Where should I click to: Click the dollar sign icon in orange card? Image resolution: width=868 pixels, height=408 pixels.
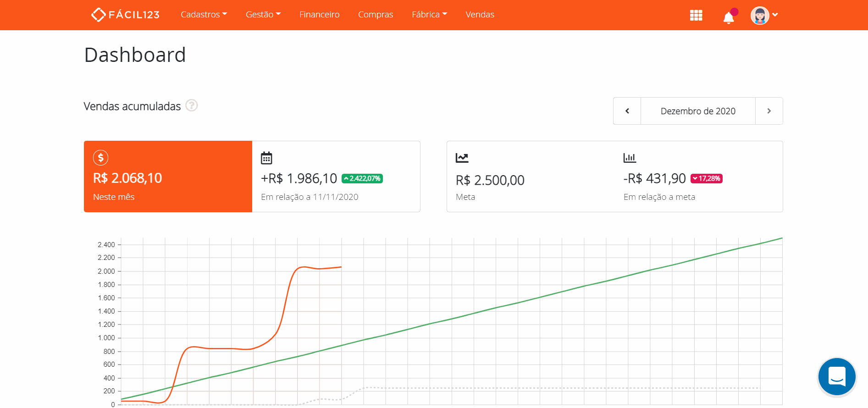(101, 158)
